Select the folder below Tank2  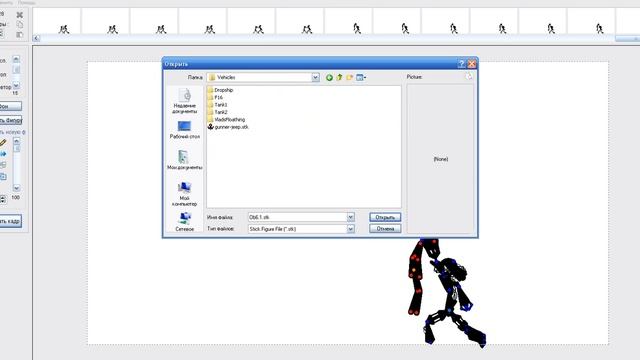[x=226, y=120]
